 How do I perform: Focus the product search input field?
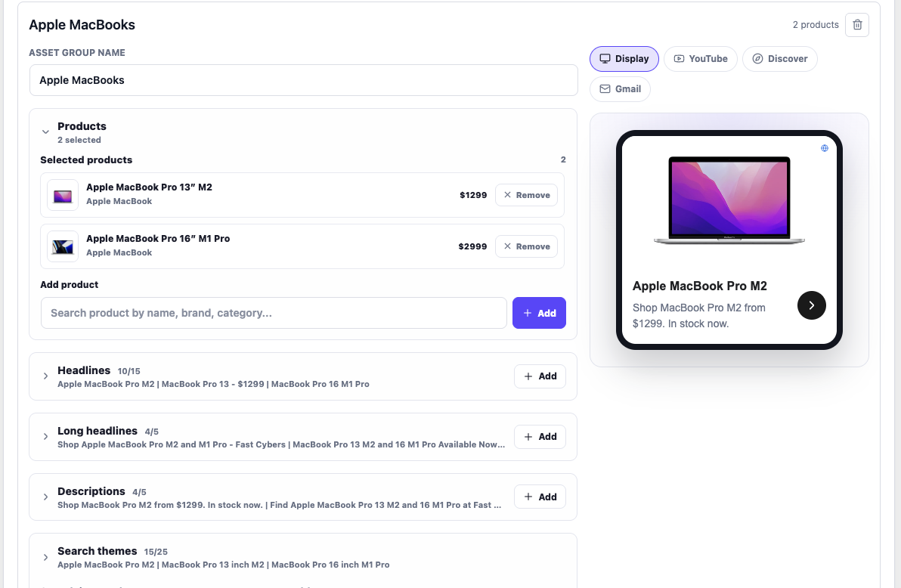[274, 313]
